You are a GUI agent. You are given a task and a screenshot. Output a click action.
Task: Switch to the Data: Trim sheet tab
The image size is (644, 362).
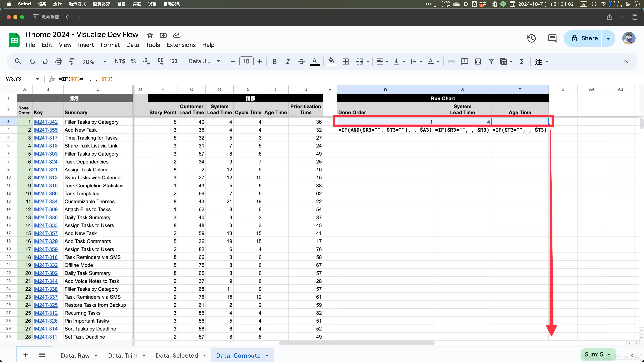click(x=122, y=355)
